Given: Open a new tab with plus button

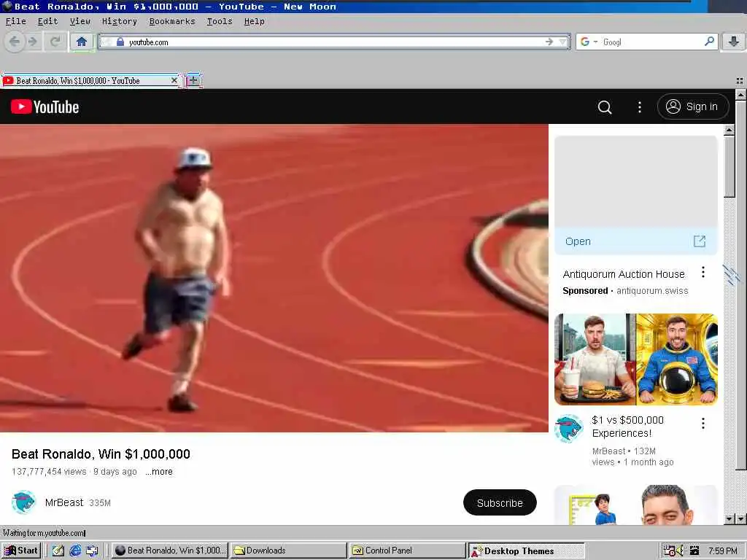Looking at the screenshot, I should click(x=193, y=80).
